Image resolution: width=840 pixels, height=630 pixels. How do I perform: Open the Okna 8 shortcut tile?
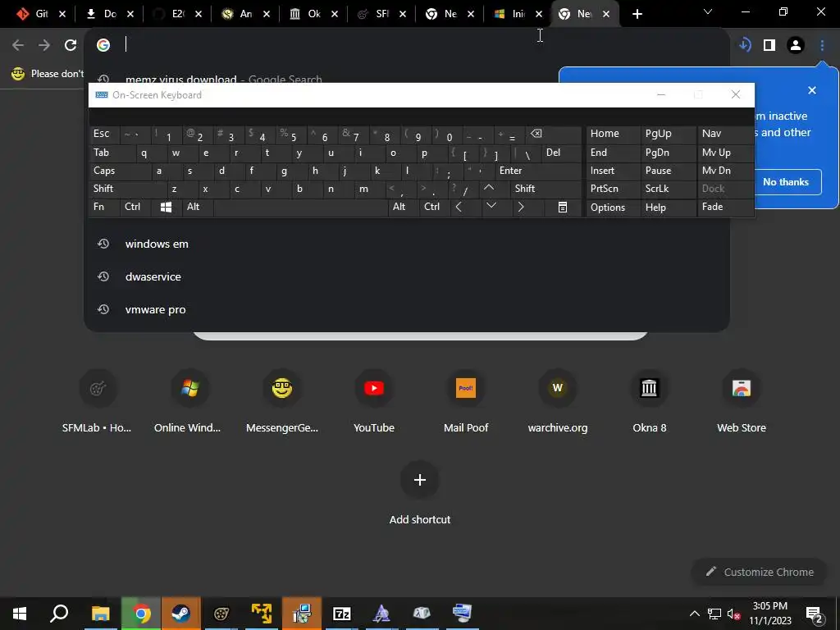coord(650,400)
